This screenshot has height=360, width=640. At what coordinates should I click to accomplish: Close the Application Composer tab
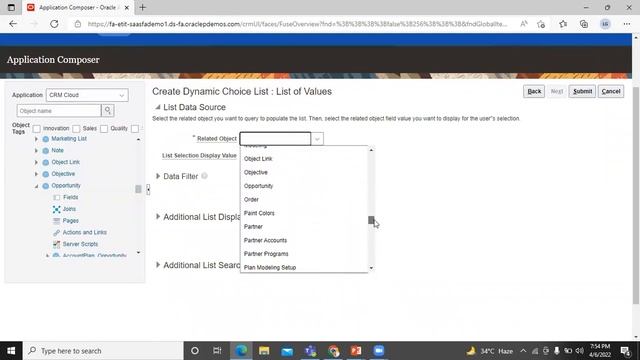pyautogui.click(x=127, y=8)
